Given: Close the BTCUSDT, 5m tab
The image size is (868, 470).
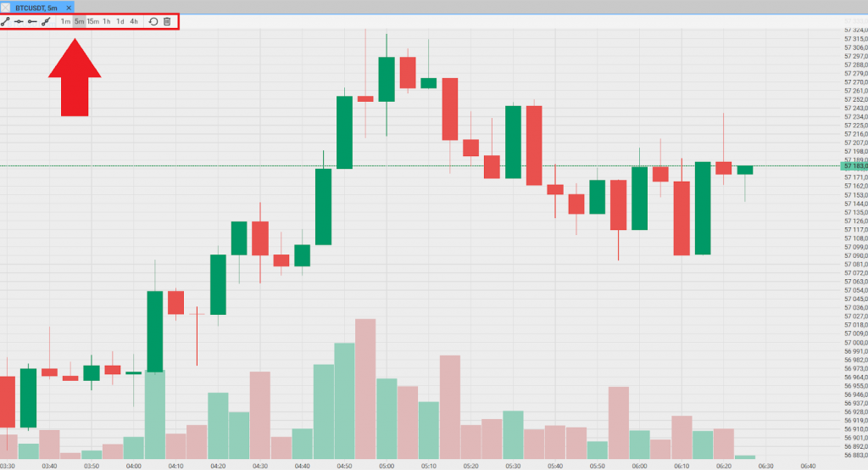Looking at the screenshot, I should coord(69,8).
